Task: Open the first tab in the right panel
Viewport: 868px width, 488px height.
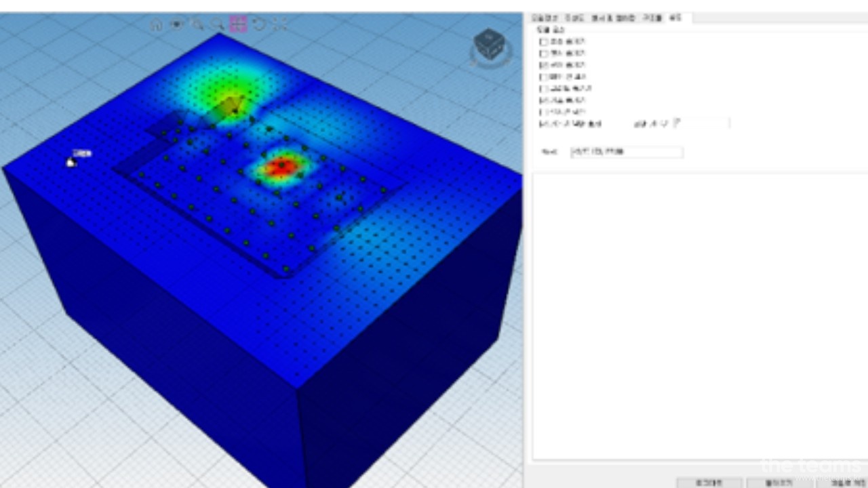Action: [544, 18]
